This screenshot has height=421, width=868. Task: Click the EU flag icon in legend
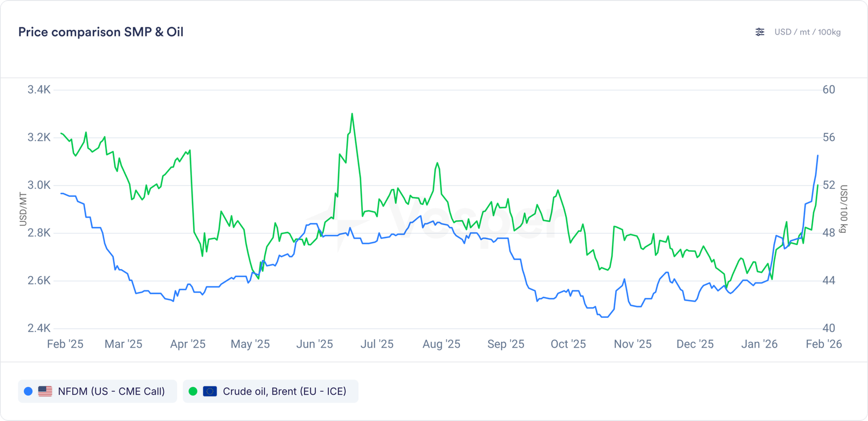[210, 391]
